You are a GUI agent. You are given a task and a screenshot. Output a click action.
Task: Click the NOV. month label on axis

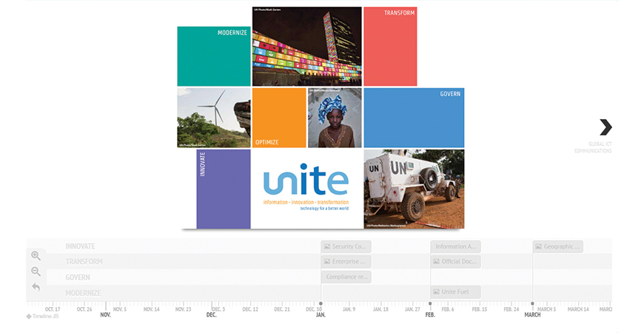point(106,314)
